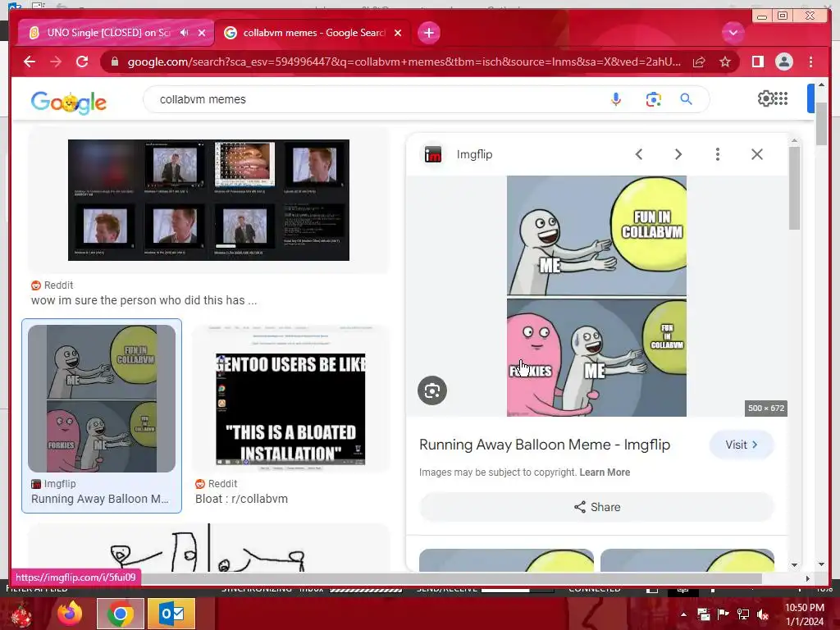
Task: Switch to the UNO Single tab
Action: (x=109, y=33)
